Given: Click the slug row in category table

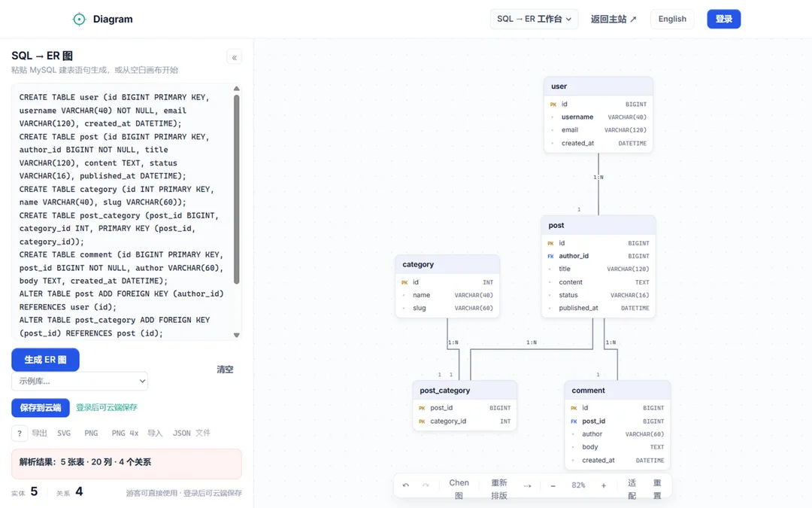Looking at the screenshot, I should point(447,308).
